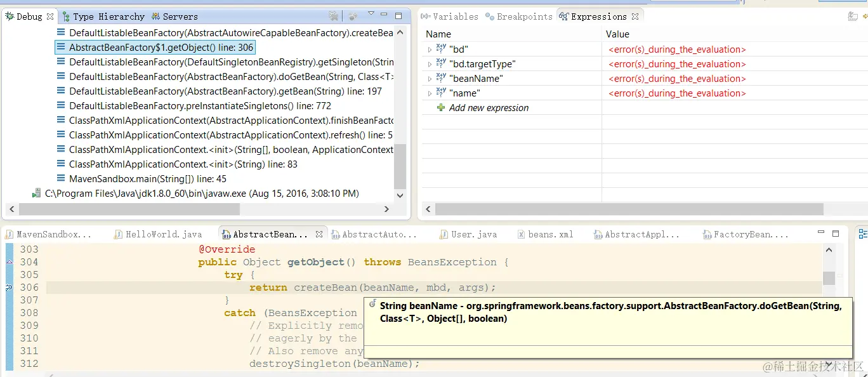
Task: Close the AbstractBean... editor tab
Action: (319, 234)
